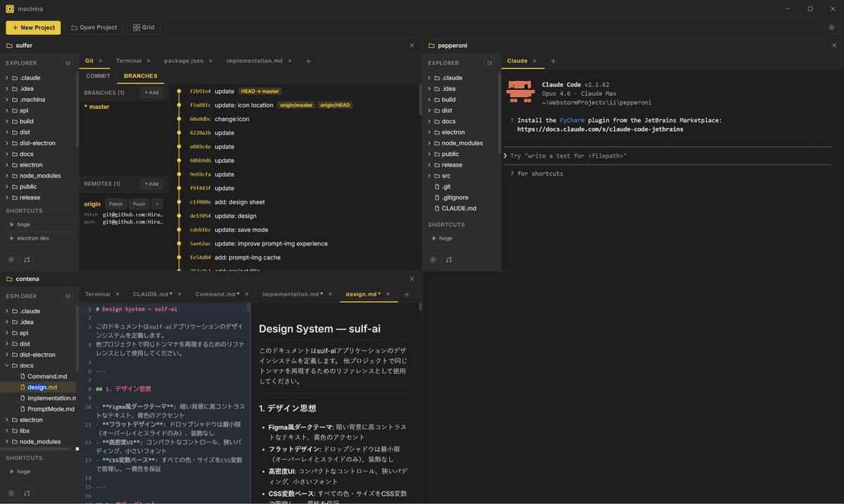This screenshot has height=504, width=844.
Task: Select commit f3a881c update: icon location
Action: 295,105
